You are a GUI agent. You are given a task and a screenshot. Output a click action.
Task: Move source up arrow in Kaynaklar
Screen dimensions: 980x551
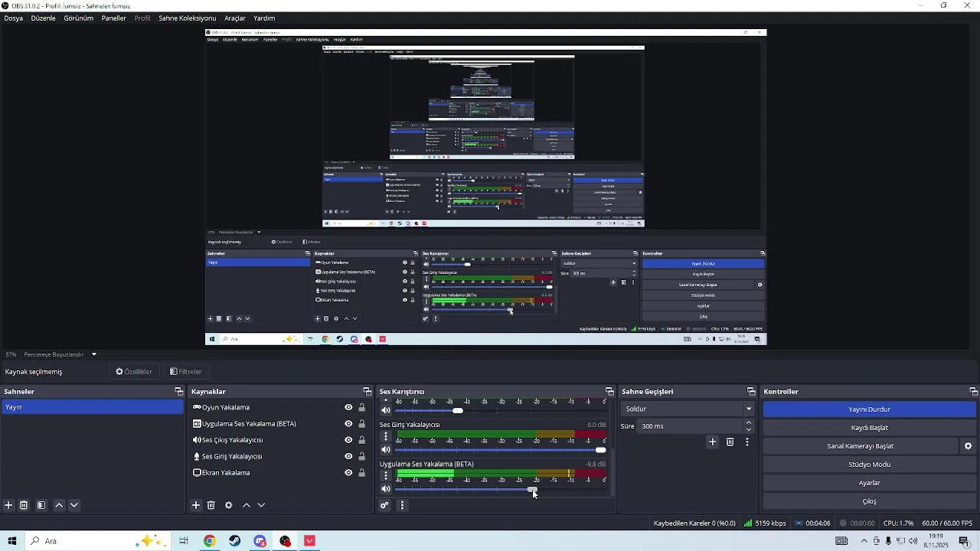[x=247, y=505]
